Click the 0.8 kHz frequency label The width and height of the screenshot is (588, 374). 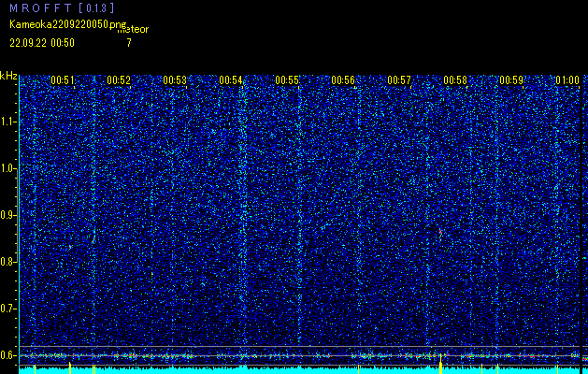pyautogui.click(x=7, y=262)
